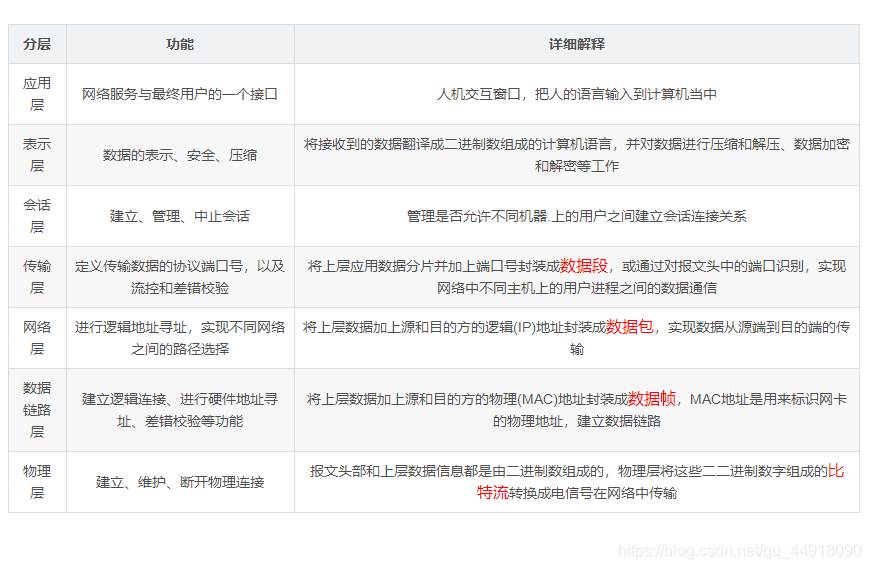Select the 数据链路层 cell
This screenshot has width=871, height=569.
point(37,410)
